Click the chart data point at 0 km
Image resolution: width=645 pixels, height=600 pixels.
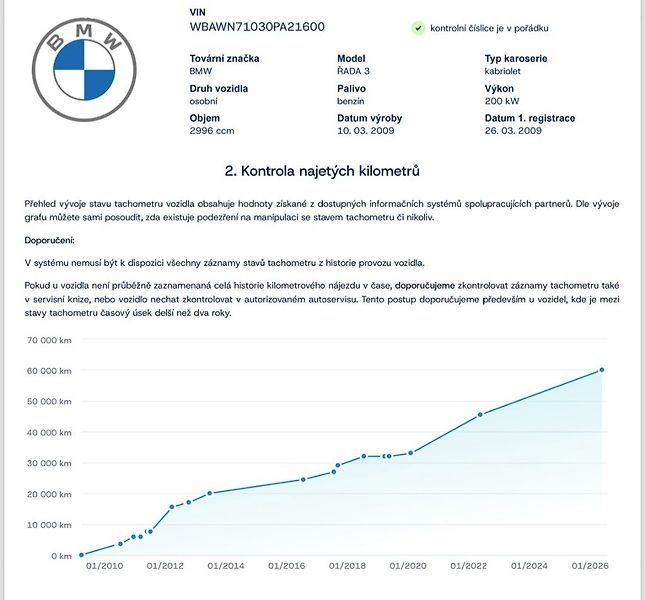[81, 555]
